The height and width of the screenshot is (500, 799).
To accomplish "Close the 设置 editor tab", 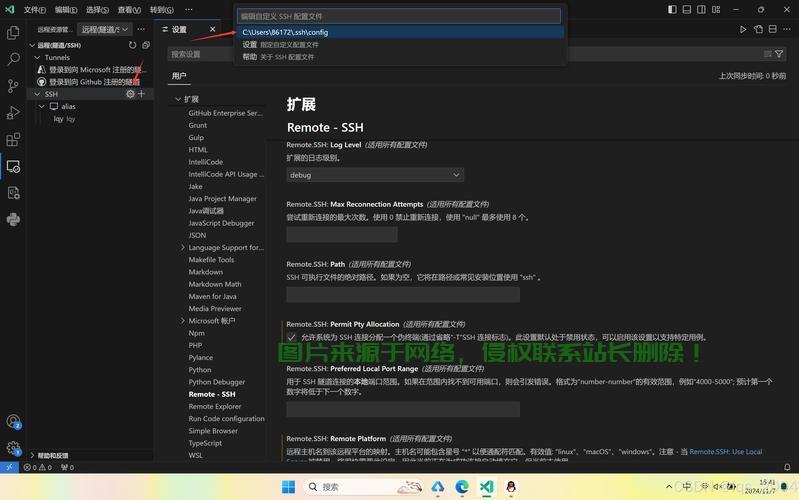I will pyautogui.click(x=212, y=30).
